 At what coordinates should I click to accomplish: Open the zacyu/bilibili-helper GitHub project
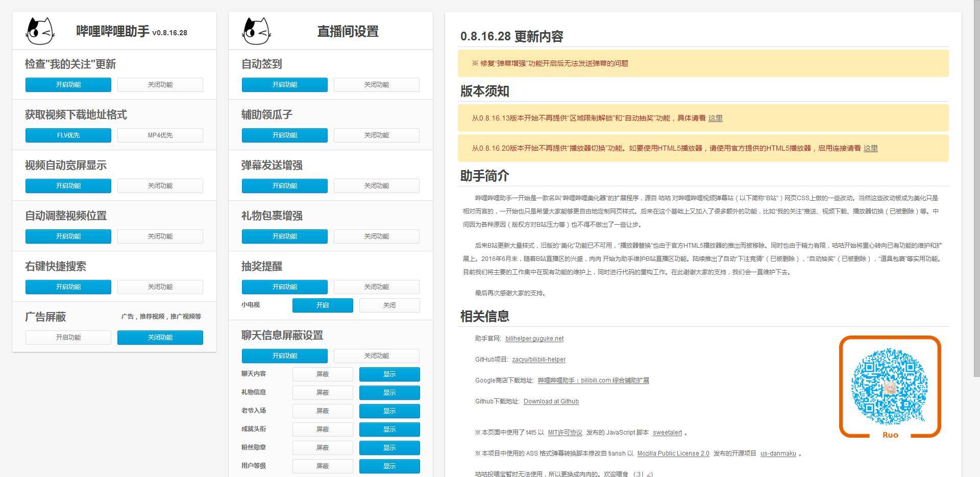[540, 359]
